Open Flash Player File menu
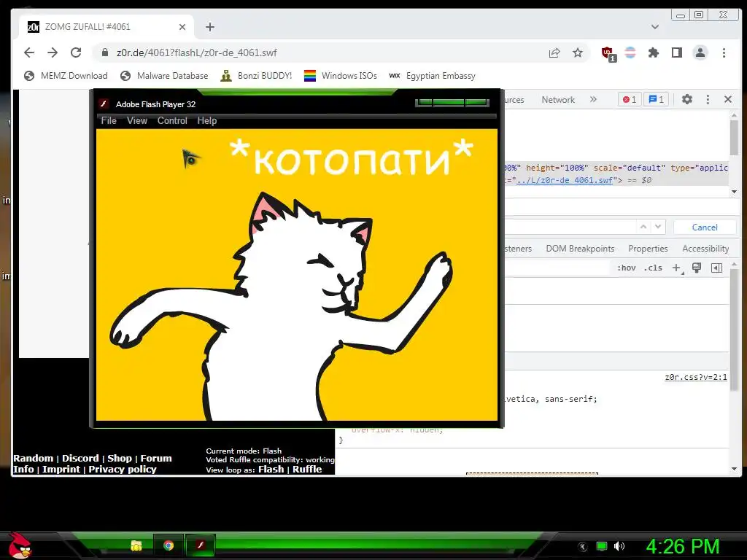The image size is (747, 560). coord(109,120)
